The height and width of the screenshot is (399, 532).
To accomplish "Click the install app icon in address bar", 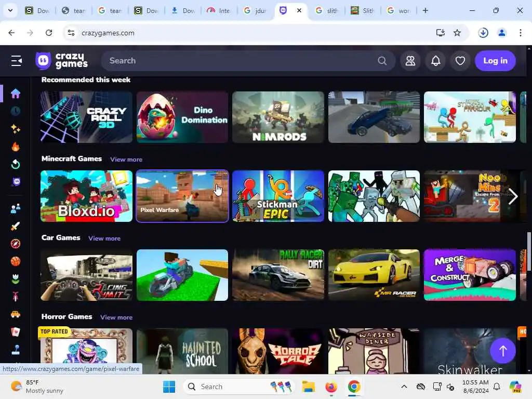I will coord(441,33).
